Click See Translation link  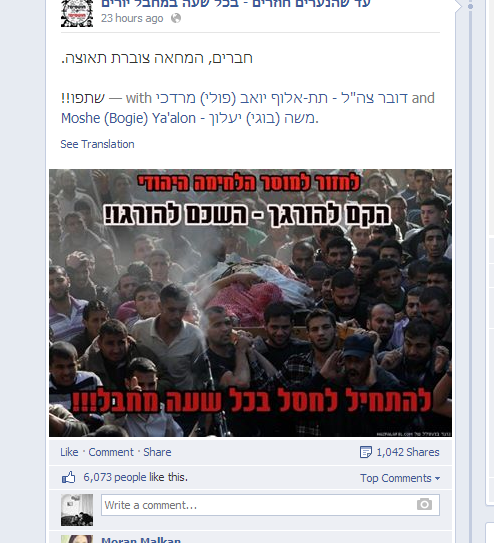coord(97,144)
